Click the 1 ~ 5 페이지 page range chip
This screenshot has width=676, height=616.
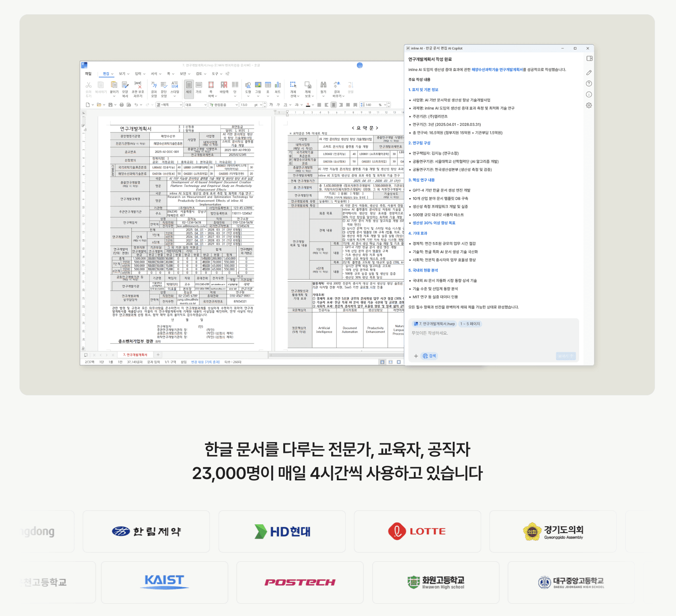[x=470, y=324]
